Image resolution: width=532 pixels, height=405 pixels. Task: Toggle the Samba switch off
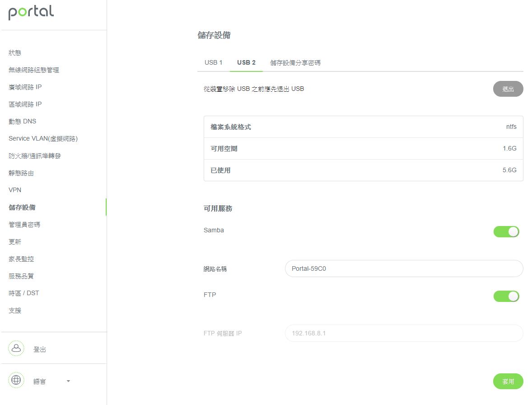pos(506,231)
